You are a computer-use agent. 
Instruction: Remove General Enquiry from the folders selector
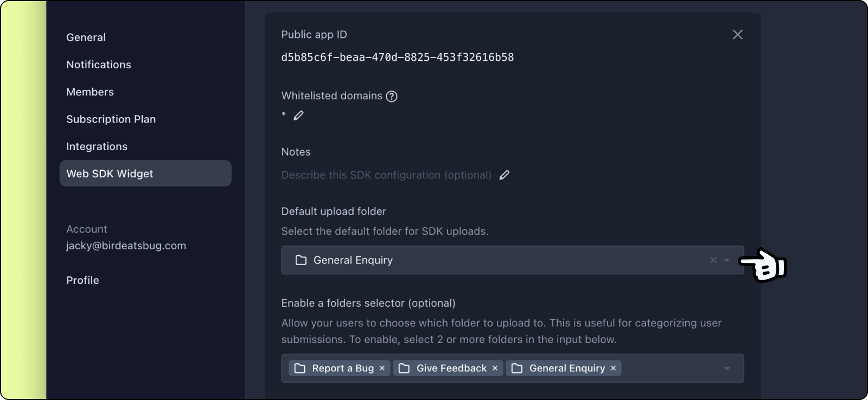coord(612,368)
